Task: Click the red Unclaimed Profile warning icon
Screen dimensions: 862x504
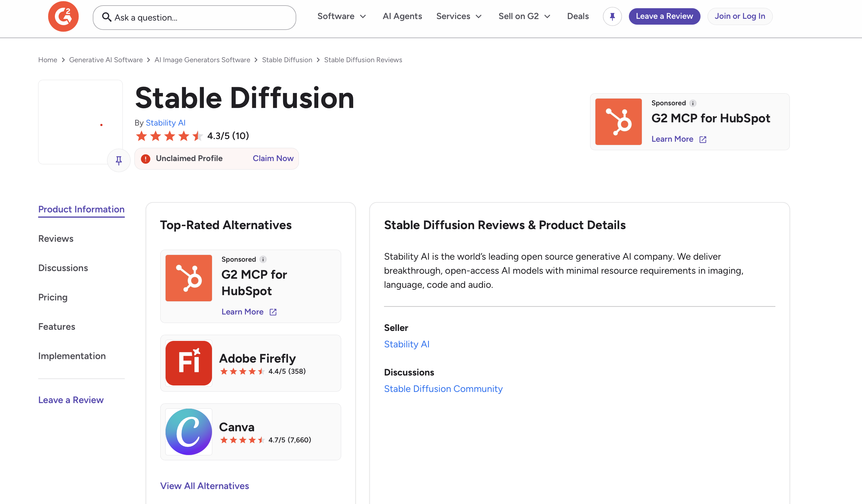Action: (146, 159)
